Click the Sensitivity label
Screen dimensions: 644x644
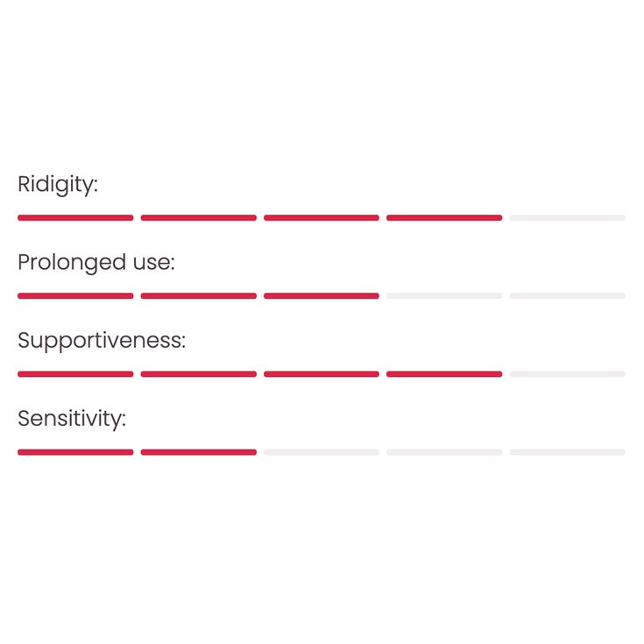pos(72,419)
